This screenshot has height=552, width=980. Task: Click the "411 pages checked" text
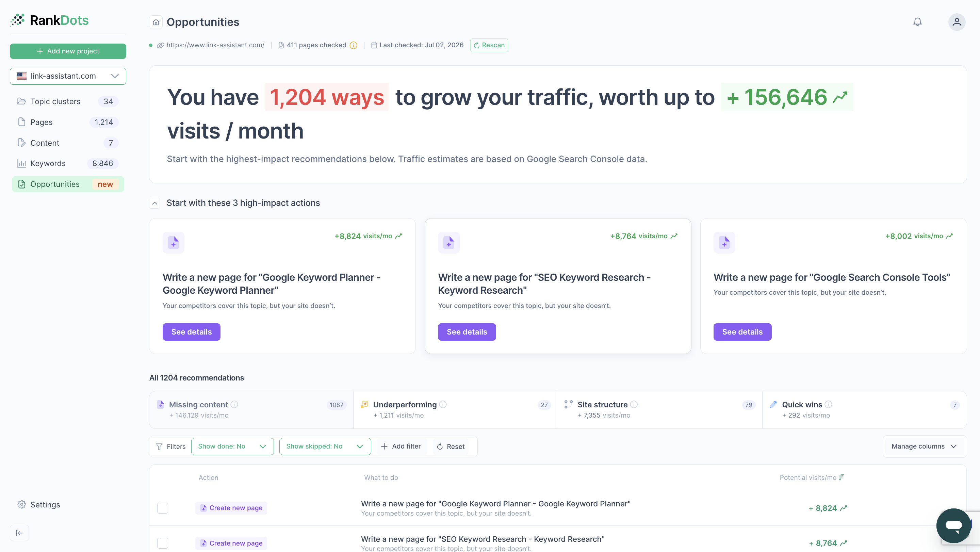[x=316, y=45]
